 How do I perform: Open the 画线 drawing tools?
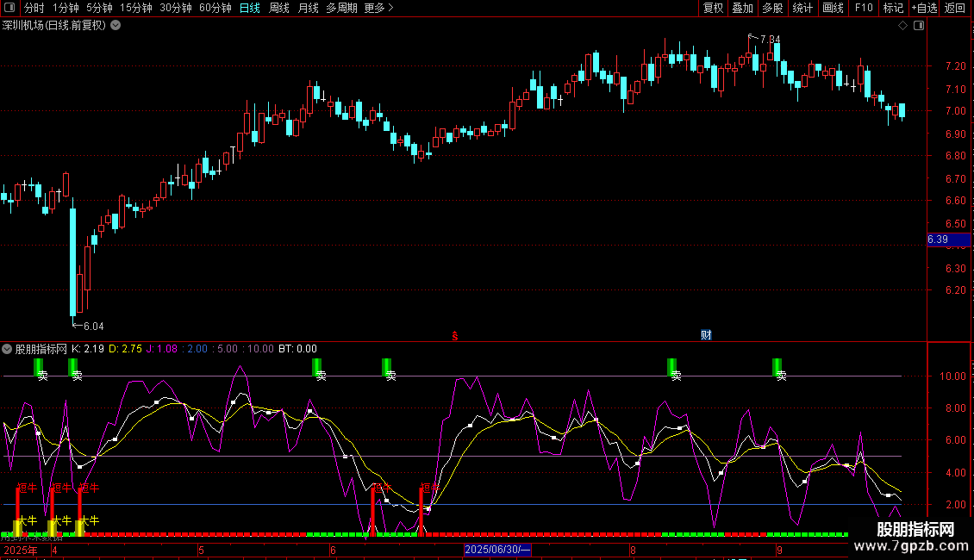(x=833, y=9)
